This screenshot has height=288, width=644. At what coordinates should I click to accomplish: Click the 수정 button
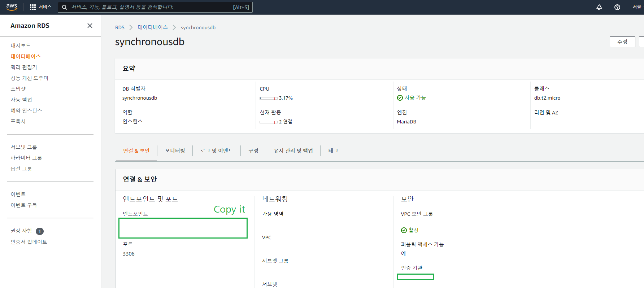[x=622, y=42]
